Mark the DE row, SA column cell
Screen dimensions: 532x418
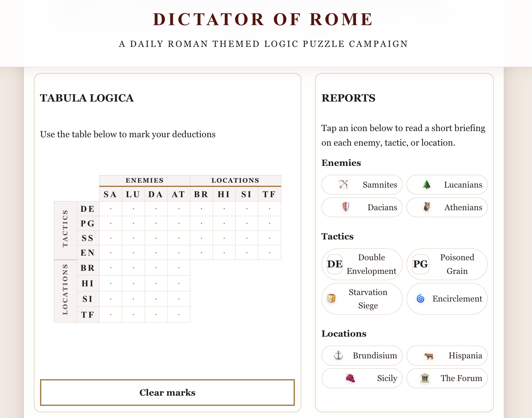click(111, 209)
